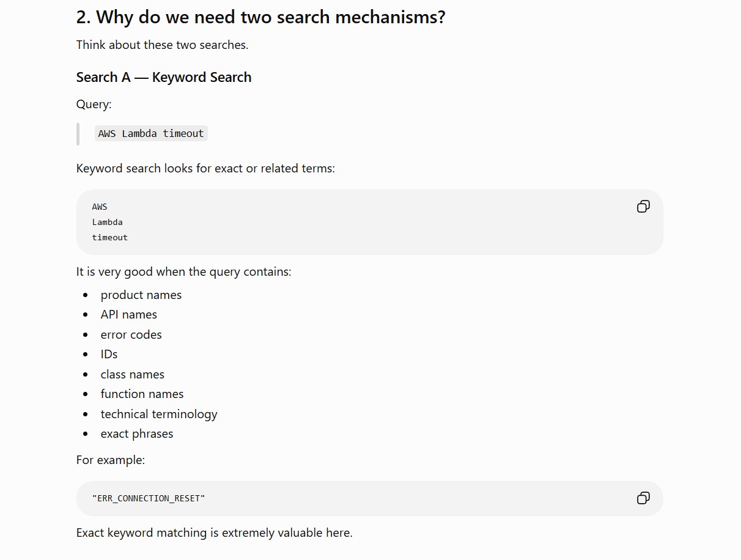This screenshot has width=741, height=560.
Task: Click the 'Search A — Keyword Search' subheading
Action: pyautogui.click(x=164, y=77)
